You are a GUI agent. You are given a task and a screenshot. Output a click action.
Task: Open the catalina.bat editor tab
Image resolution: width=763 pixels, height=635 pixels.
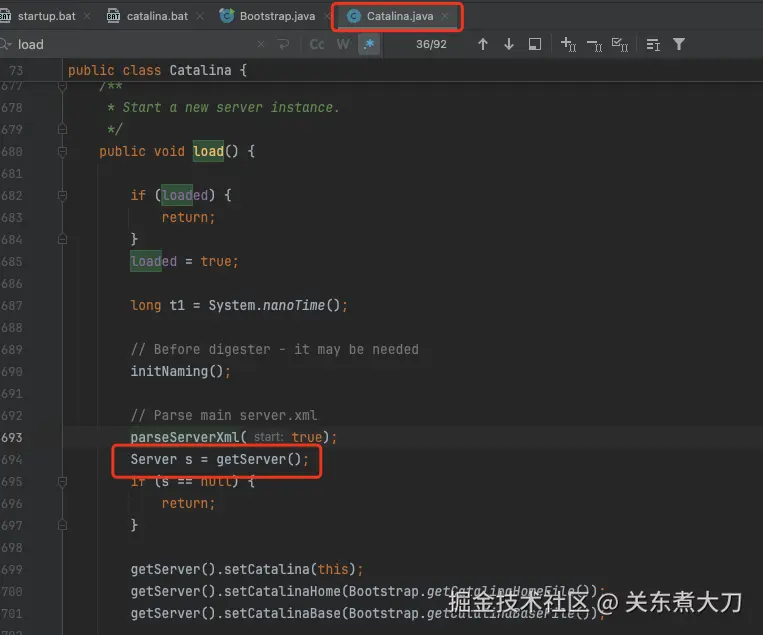click(x=157, y=16)
